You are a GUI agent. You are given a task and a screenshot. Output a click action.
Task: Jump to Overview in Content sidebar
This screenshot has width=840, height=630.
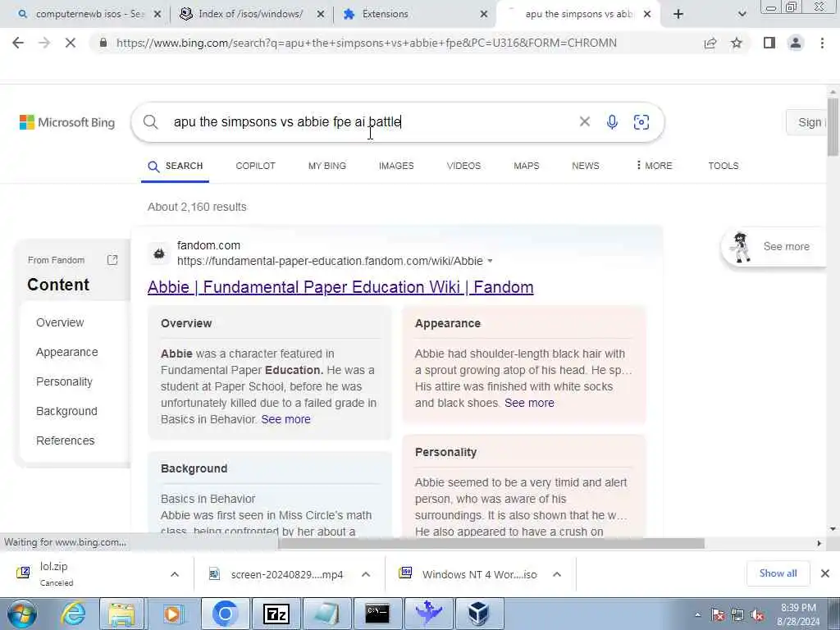60,322
